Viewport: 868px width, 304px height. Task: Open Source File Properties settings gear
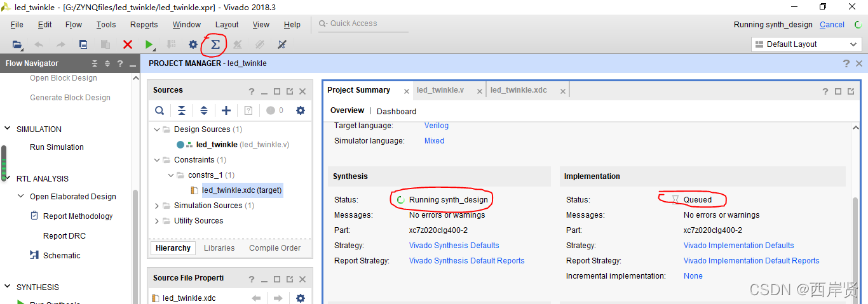tap(301, 298)
